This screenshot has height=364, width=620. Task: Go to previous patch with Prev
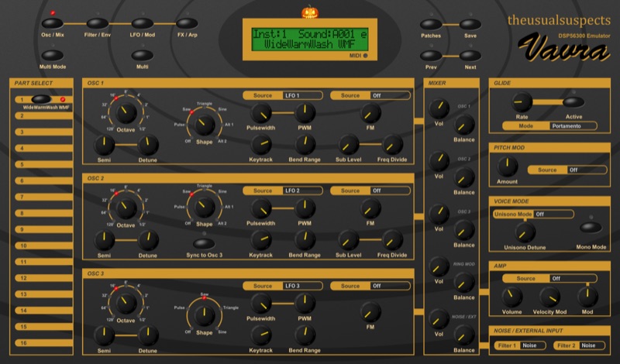[431, 56]
